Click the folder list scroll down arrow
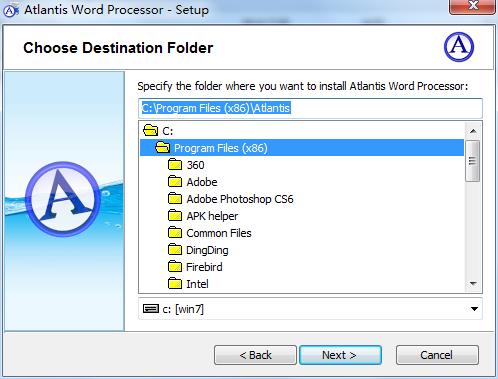Viewport: 498px width, 379px height. pos(473,284)
